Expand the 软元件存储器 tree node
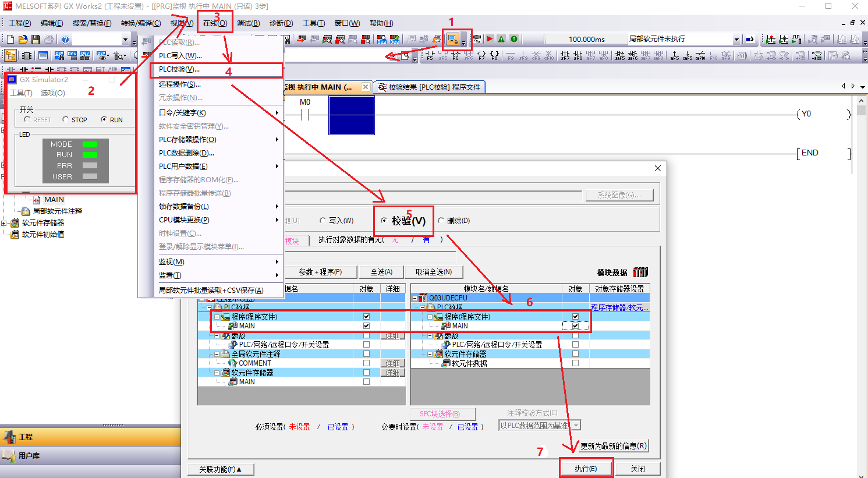 tap(4, 223)
